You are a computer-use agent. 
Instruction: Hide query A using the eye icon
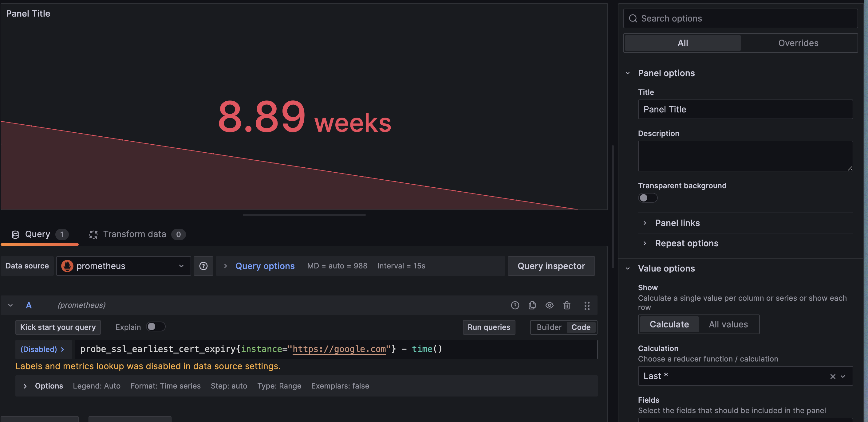point(549,305)
